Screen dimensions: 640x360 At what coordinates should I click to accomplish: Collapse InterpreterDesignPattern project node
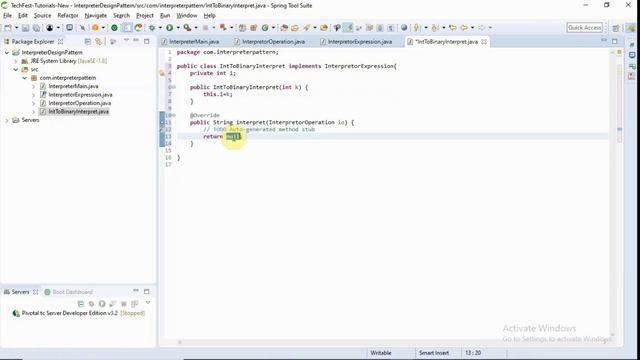(7, 52)
